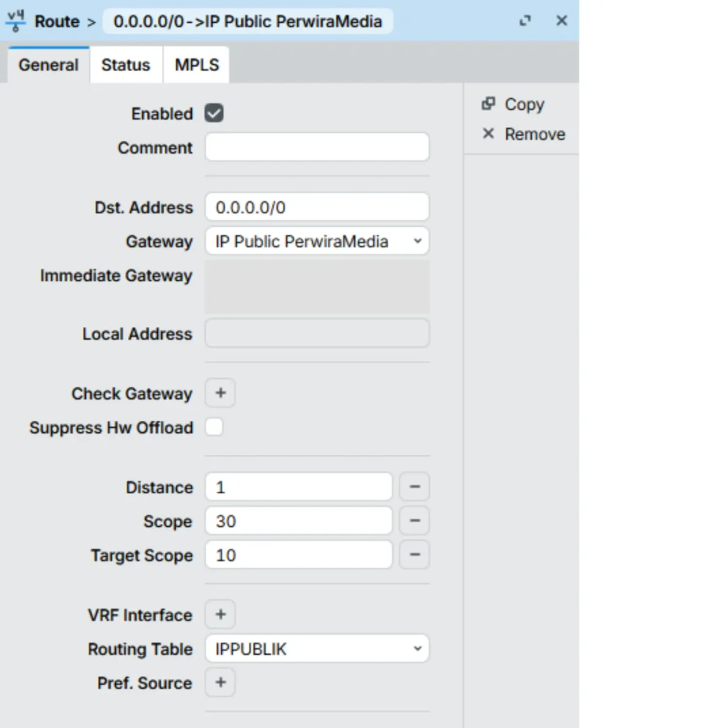Enable Suppress Hw Offload checkbox

214,427
